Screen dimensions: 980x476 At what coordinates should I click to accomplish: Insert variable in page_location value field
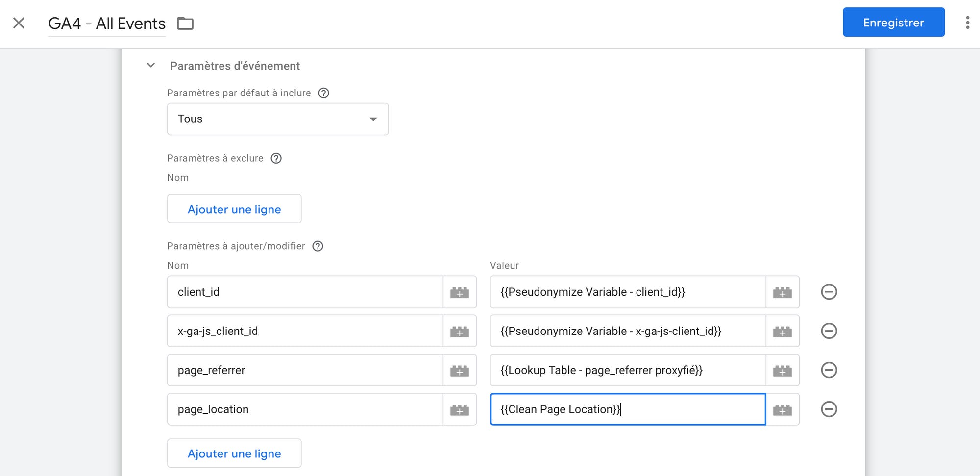point(783,410)
